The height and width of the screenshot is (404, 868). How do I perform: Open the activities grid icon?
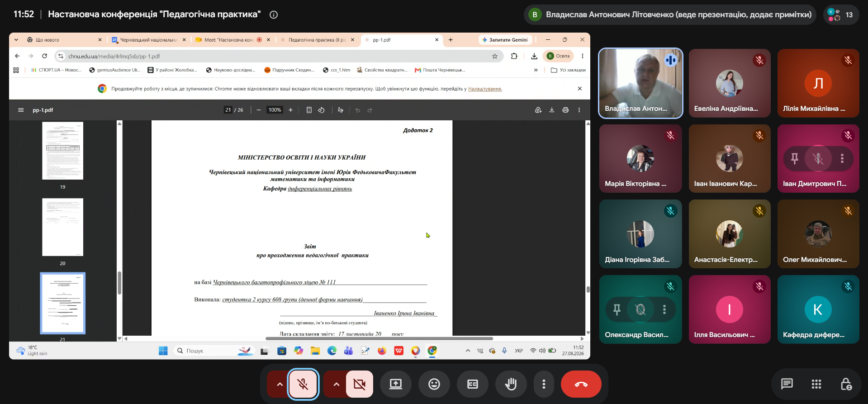tap(816, 384)
